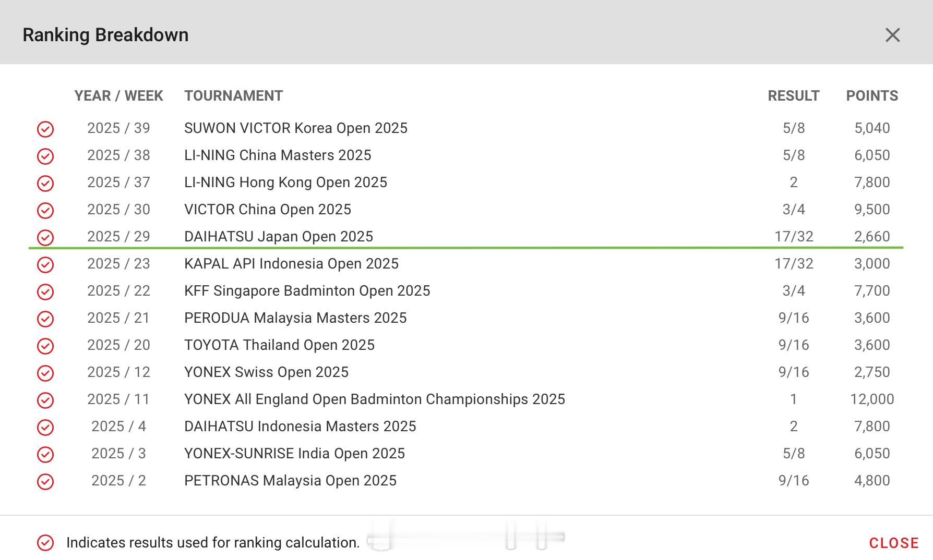
Task: Select 'VICTOR China Open 2025' tournament name
Action: pyautogui.click(x=268, y=210)
